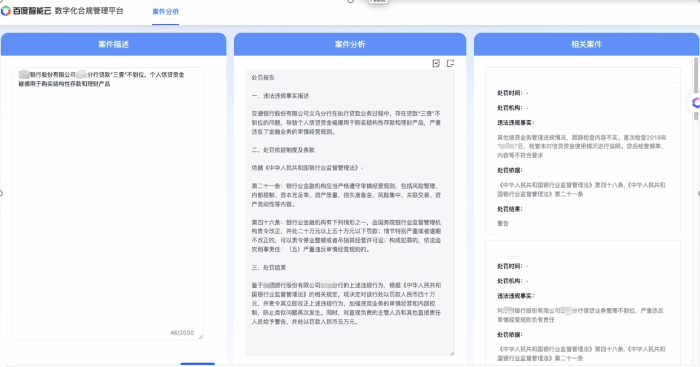Click the blue 案件分析 panel header
700x367 pixels.
[350, 44]
